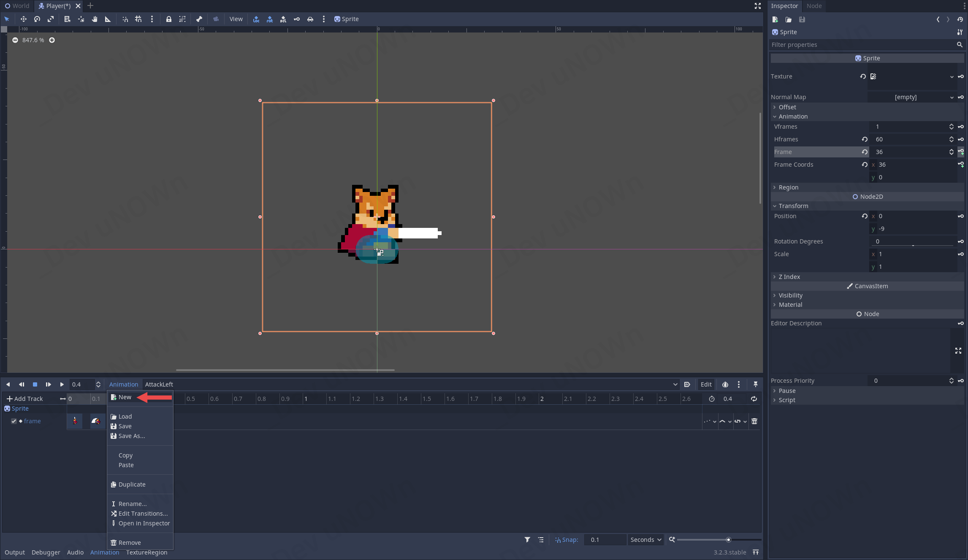
Task: Click the Edit button in animation panel
Action: (x=706, y=384)
